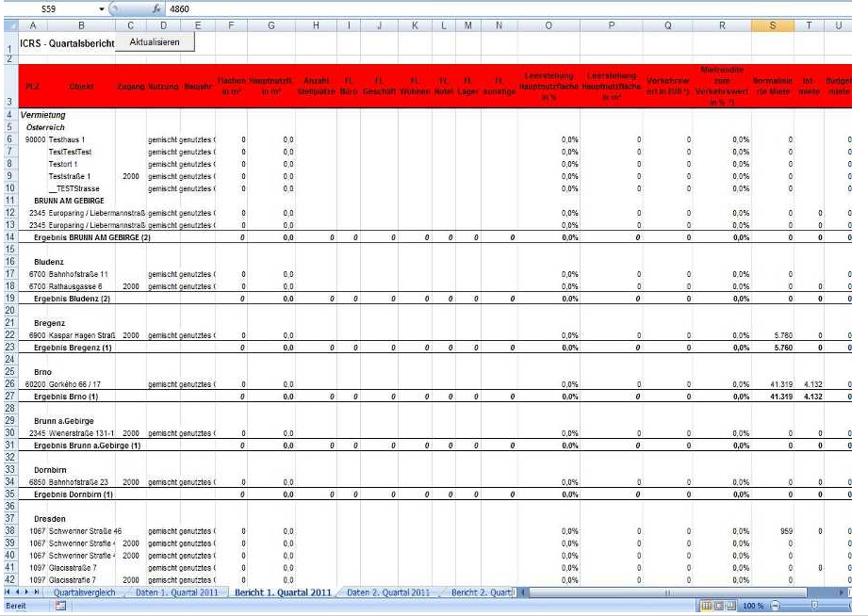Click the Wienerstraße 131 cell
The width and height of the screenshot is (868, 616).
81,433
